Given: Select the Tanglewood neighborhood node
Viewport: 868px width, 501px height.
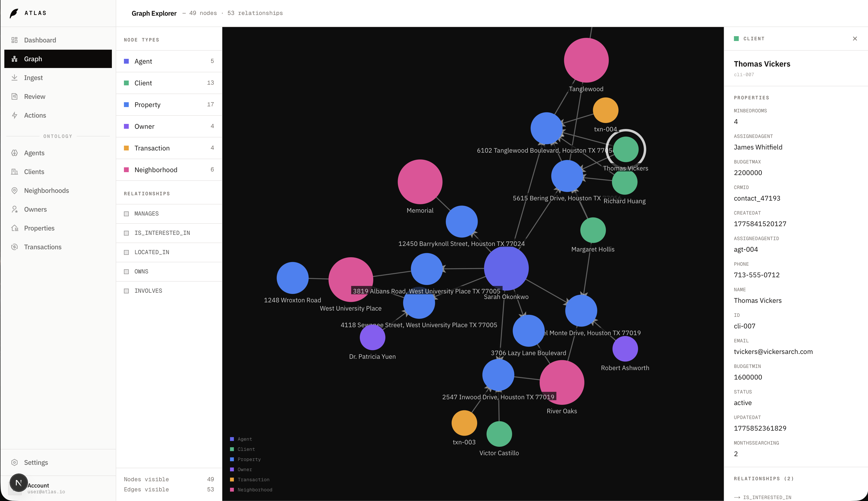Looking at the screenshot, I should (x=586, y=60).
